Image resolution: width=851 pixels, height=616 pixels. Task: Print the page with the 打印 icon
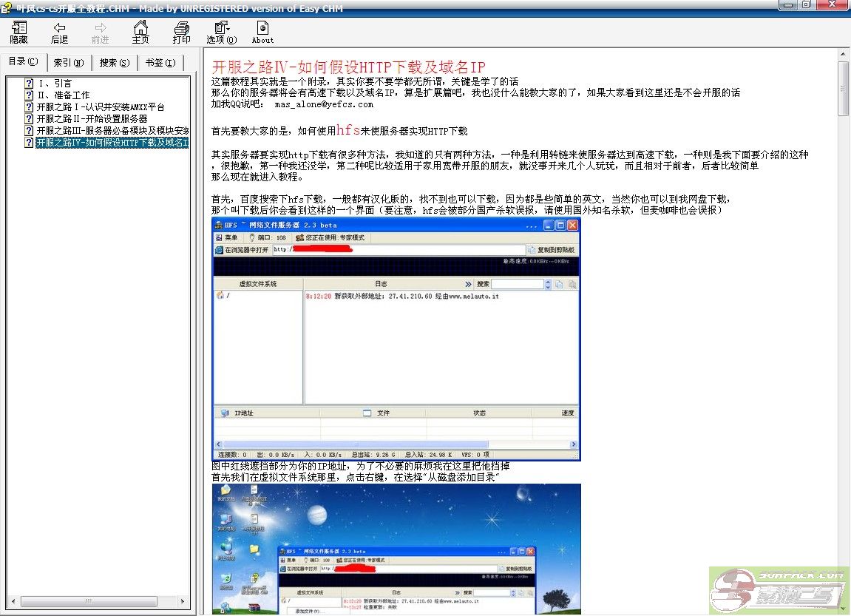181,32
